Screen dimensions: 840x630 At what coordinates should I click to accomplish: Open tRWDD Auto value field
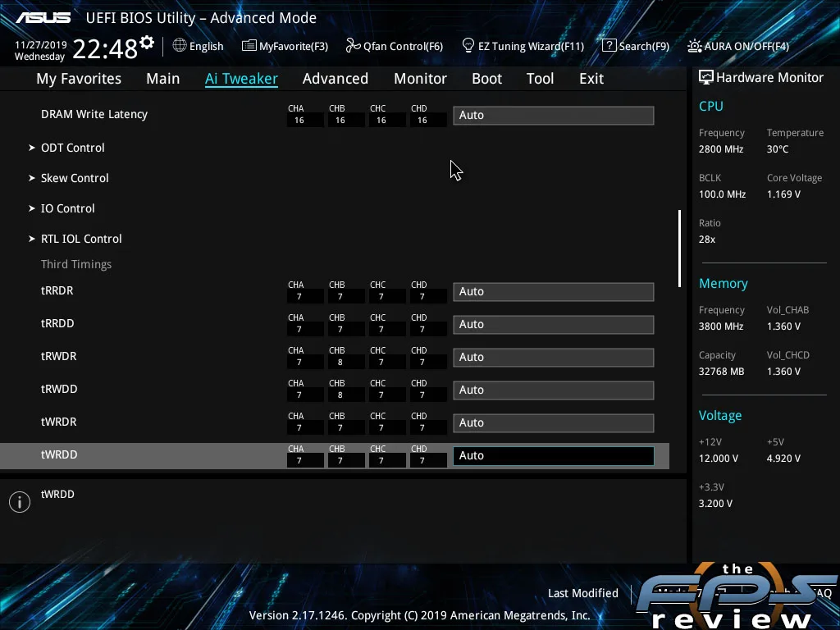(x=554, y=390)
